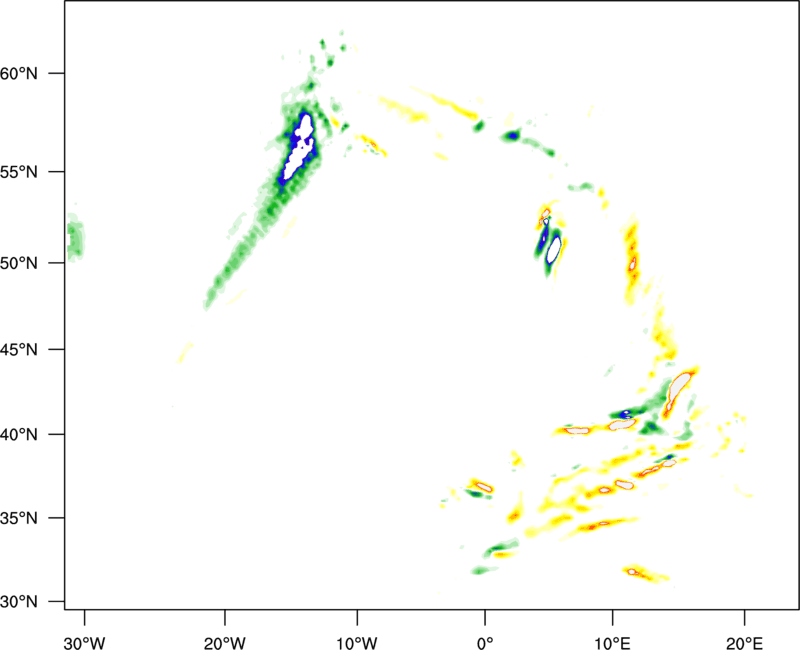Click the 35°N latitude label
Viewport: 800px width, 650px height.
[19, 518]
